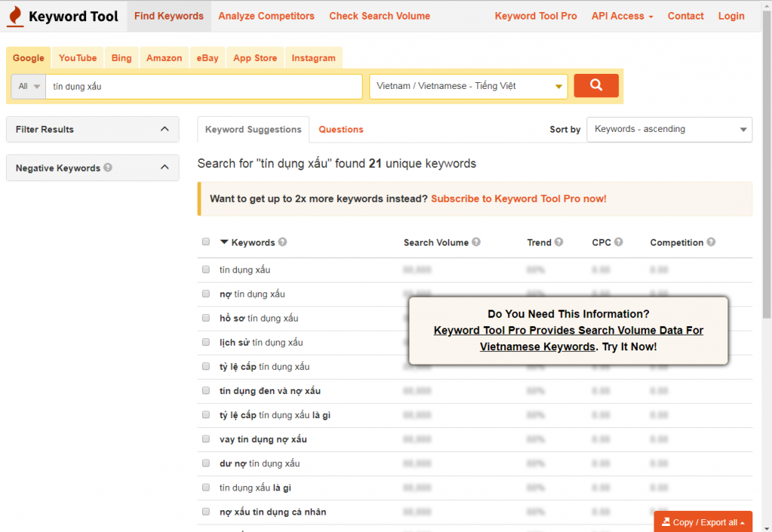Switch to the Instagram tab
The width and height of the screenshot is (772, 532).
[314, 57]
